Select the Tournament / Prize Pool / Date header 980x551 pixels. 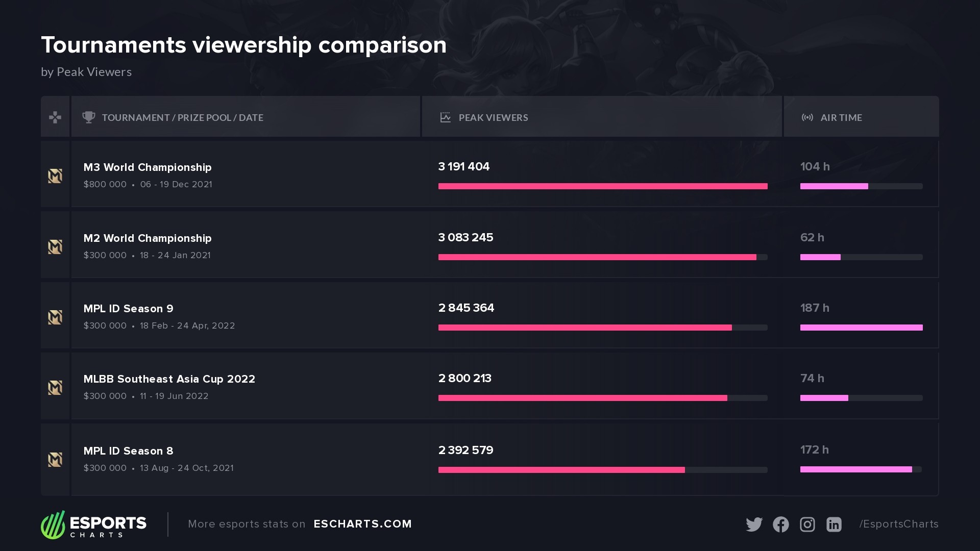182,118
